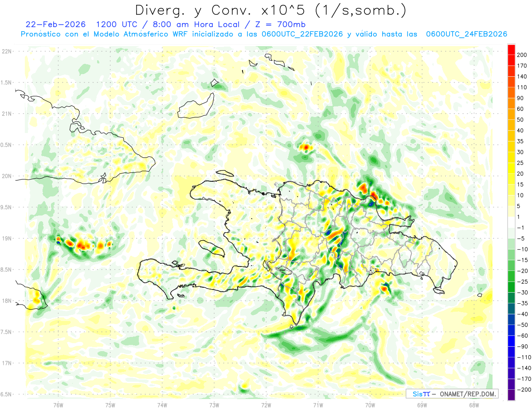Click the colorbar value -25
Image resolution: width=532 pixels, height=411 pixels.
pyautogui.click(x=522, y=282)
